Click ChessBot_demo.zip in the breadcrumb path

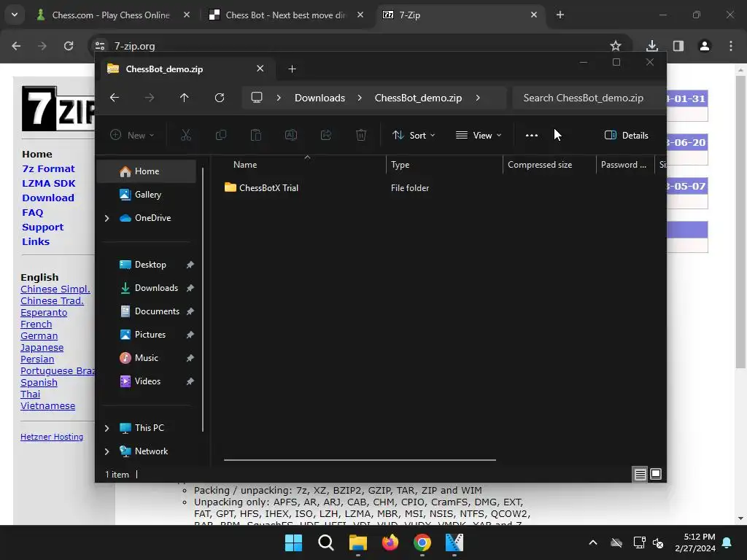[x=418, y=98]
